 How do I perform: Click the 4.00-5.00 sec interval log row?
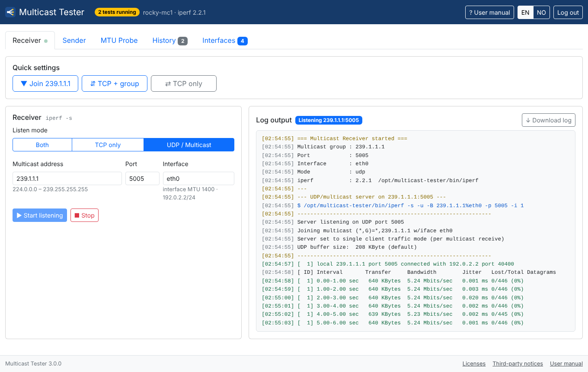(393, 314)
